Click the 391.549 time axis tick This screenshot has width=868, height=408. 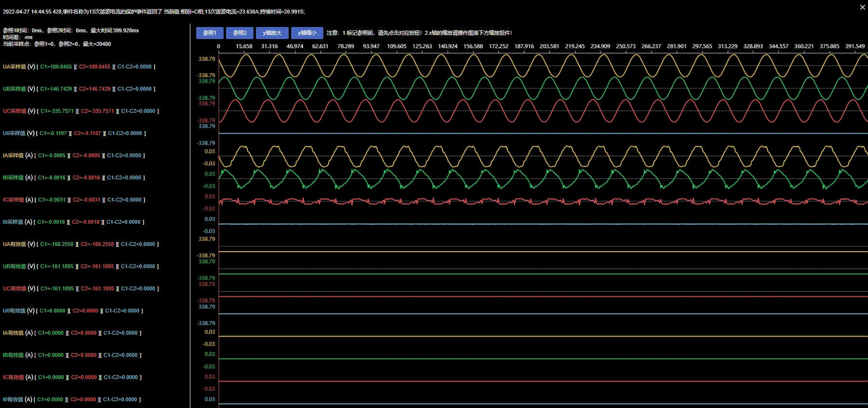[855, 46]
